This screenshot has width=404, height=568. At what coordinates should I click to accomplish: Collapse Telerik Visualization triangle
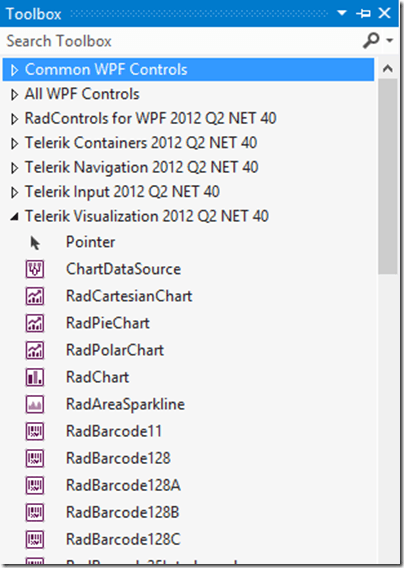tap(14, 217)
